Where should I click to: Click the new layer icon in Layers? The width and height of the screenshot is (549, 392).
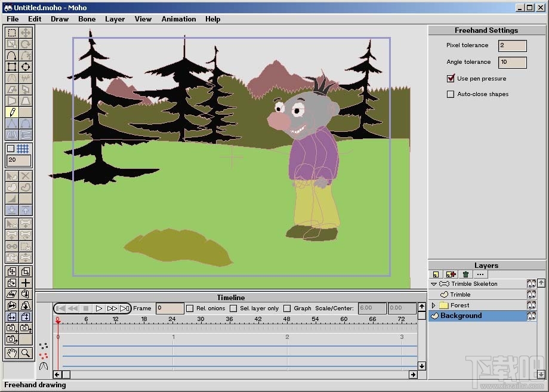pos(436,274)
